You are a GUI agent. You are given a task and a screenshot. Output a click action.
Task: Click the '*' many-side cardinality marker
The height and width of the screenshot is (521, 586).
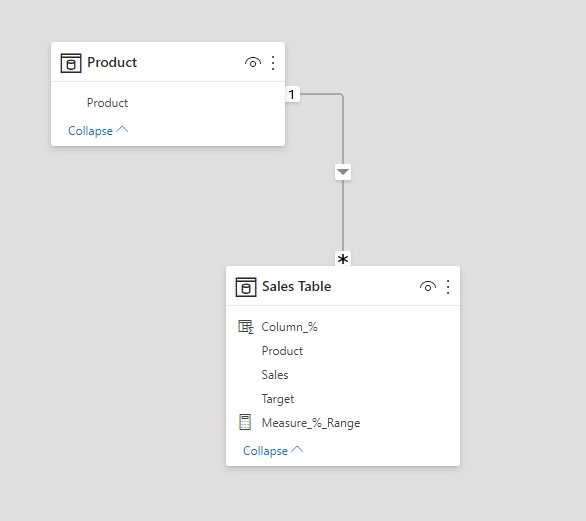click(343, 259)
